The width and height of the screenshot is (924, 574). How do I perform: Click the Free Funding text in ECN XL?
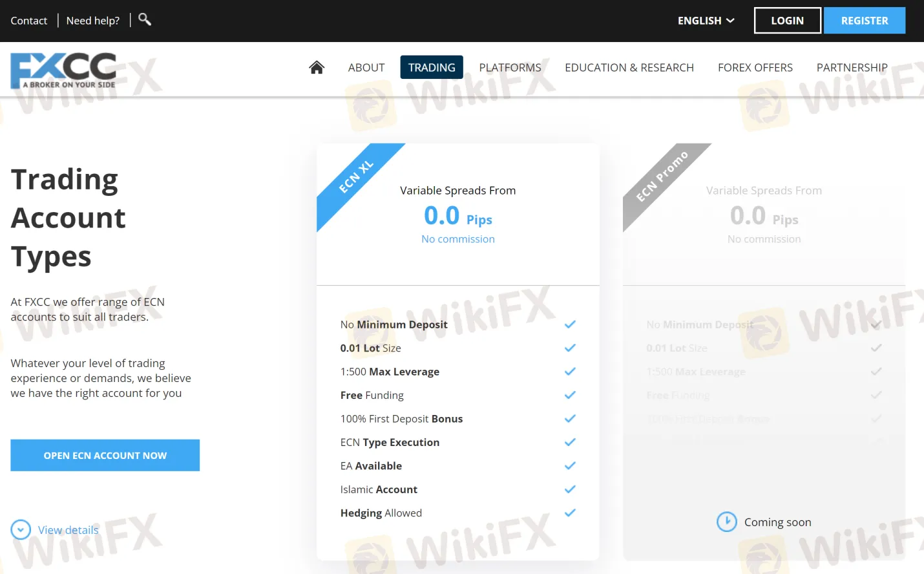pos(372,396)
